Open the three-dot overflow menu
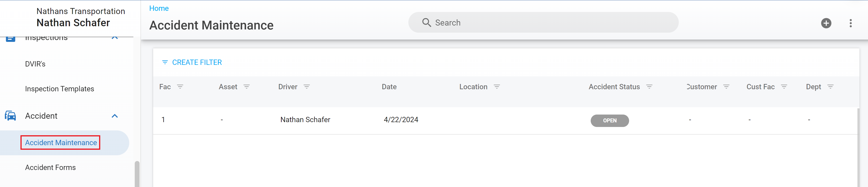Viewport: 868px width, 187px height. [x=851, y=23]
